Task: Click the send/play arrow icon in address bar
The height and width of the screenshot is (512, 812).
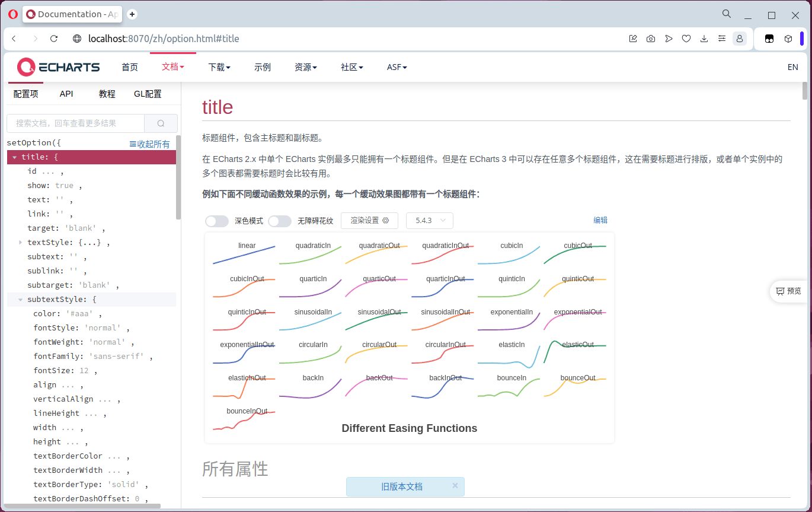Action: (x=669, y=39)
